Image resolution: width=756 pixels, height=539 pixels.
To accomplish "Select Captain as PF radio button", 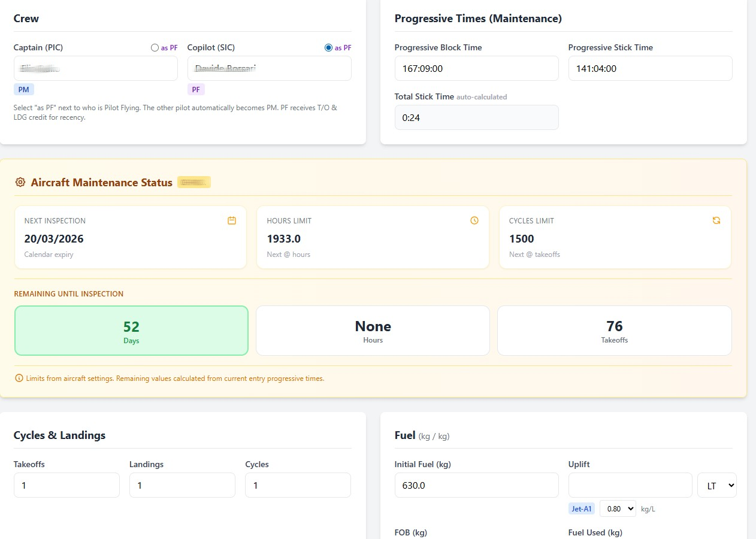I will pyautogui.click(x=155, y=48).
